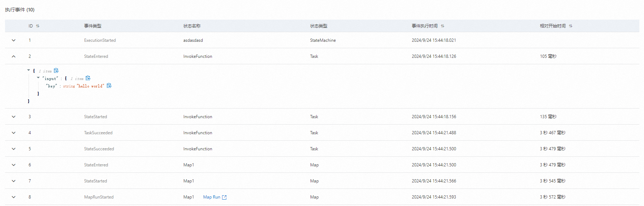Open the Map Run link

212,197
